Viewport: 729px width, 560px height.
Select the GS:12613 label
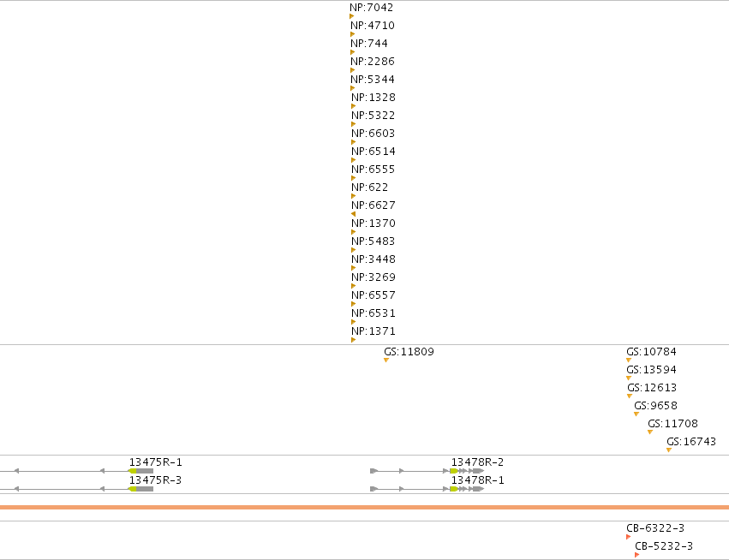click(652, 388)
